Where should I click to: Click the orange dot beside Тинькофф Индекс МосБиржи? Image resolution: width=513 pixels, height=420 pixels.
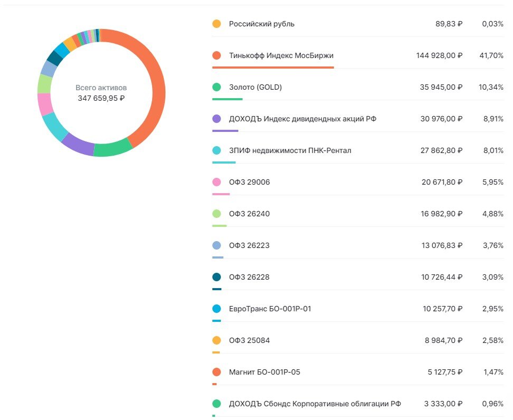pos(216,55)
